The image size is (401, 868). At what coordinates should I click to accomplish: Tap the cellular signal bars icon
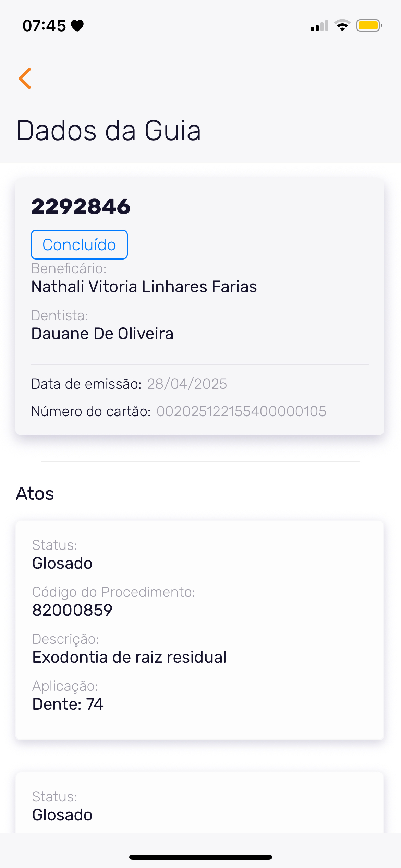point(319,26)
